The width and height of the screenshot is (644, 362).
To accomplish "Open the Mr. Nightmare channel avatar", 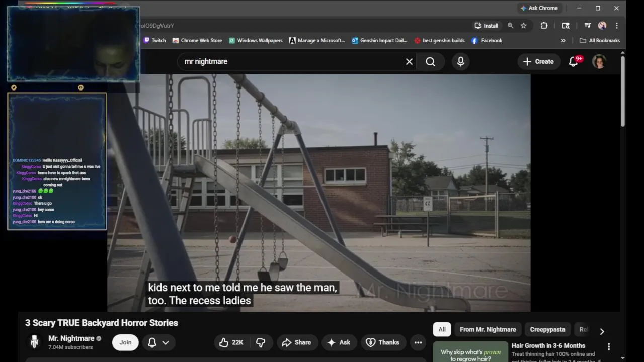I will pyautogui.click(x=34, y=342).
